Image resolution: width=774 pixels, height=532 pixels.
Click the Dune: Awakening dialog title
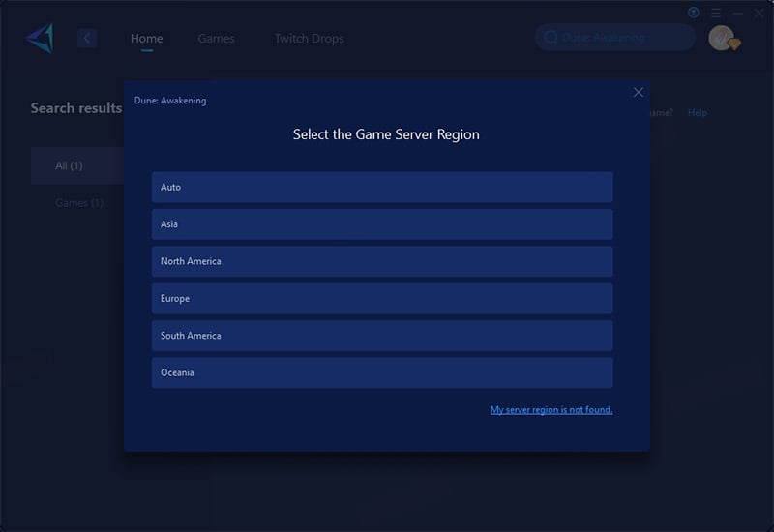click(x=170, y=101)
